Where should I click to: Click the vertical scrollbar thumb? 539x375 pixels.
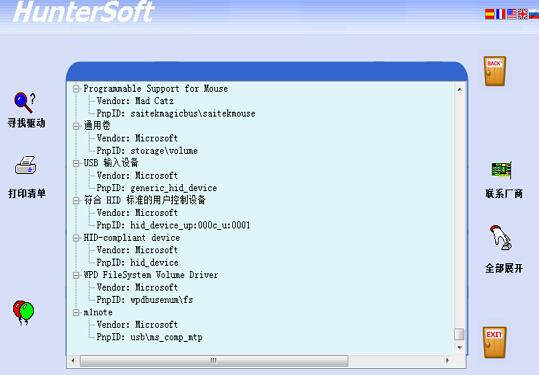460,334
